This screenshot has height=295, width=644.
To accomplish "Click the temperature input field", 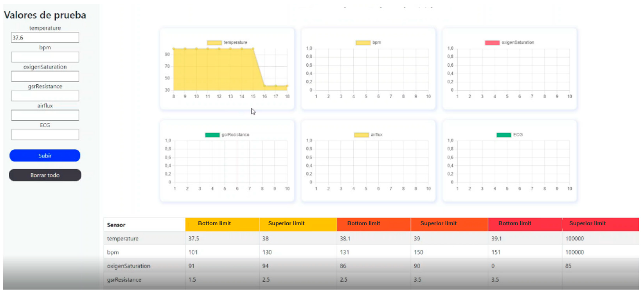I will pyautogui.click(x=45, y=38).
